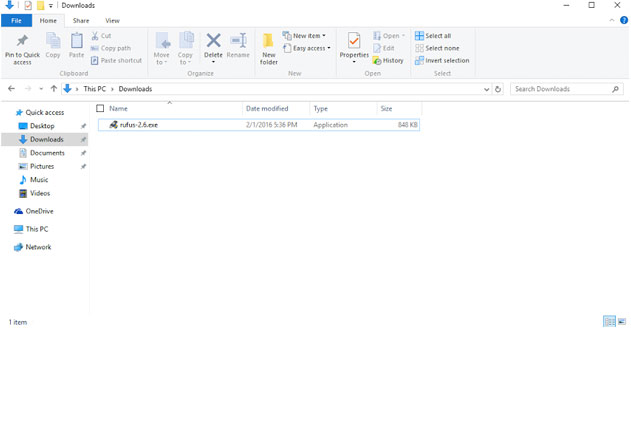Open the Delete dropdown arrow
The image size is (631, 444).
213,62
